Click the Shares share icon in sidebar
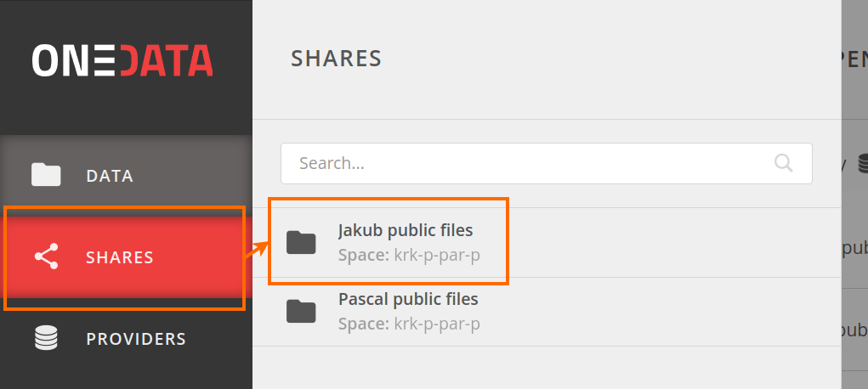868x389 pixels. pyautogui.click(x=46, y=257)
